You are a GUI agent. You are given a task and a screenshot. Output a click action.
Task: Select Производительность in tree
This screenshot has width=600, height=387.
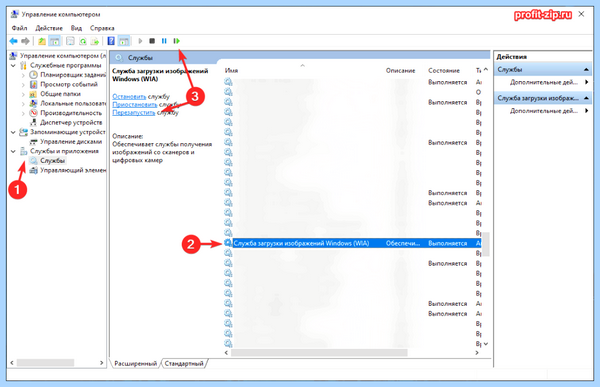(71, 113)
